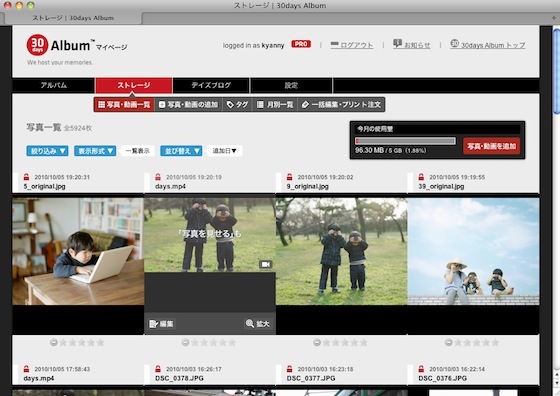Open 一括編集・プリント注文 submenu item

(x=341, y=105)
